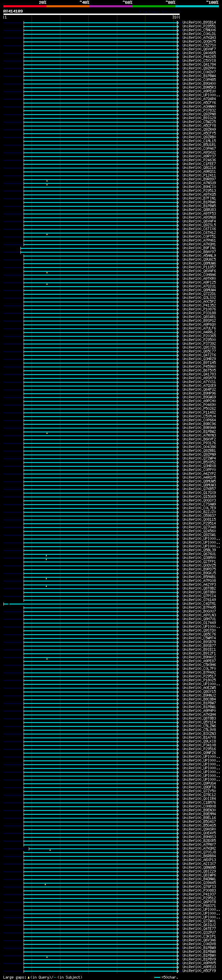Viewport: 222px width, 980px height.
Task: Open the hit UniRef100_C1ML15
Action: pyautogui.click(x=199, y=141)
